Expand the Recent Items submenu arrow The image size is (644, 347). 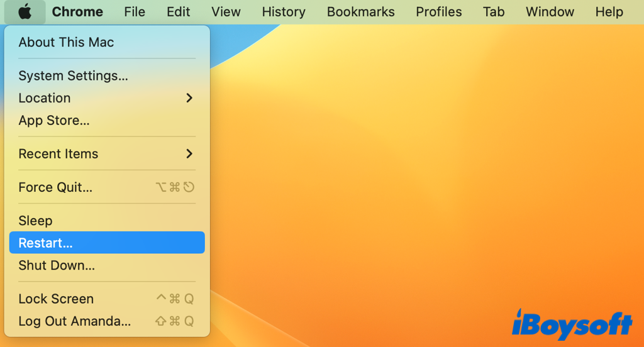(x=189, y=154)
